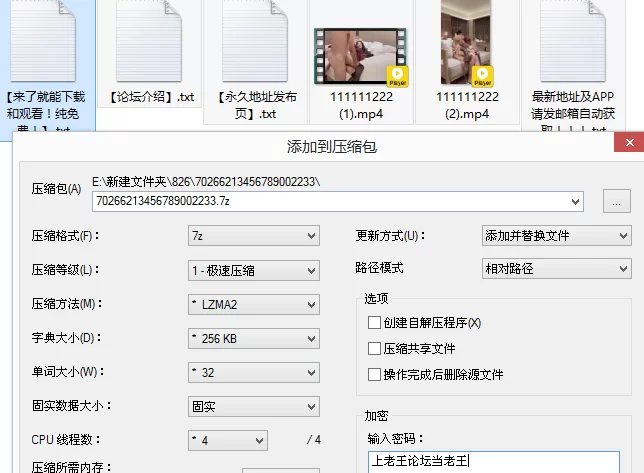Click the 选项 group heading

click(x=376, y=298)
